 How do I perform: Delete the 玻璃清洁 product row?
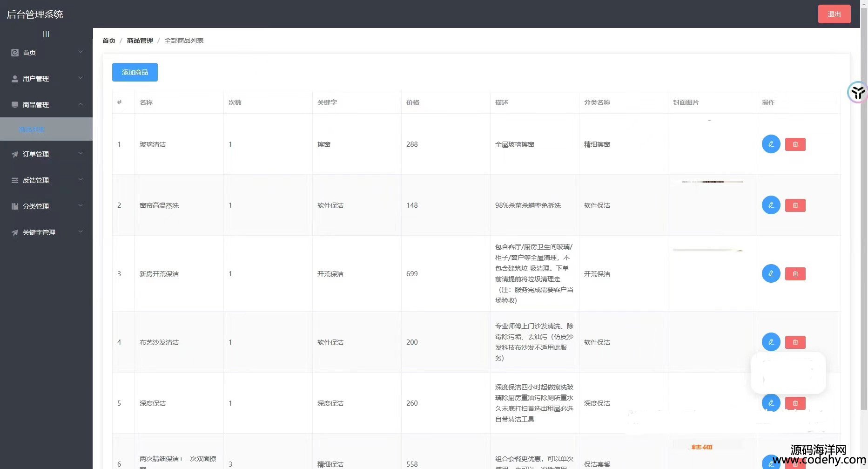(795, 144)
